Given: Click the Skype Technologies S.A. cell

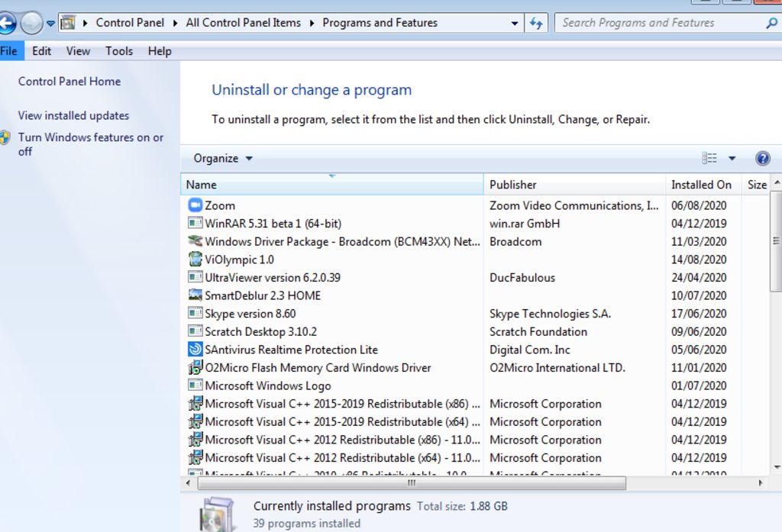Looking at the screenshot, I should pos(550,314).
